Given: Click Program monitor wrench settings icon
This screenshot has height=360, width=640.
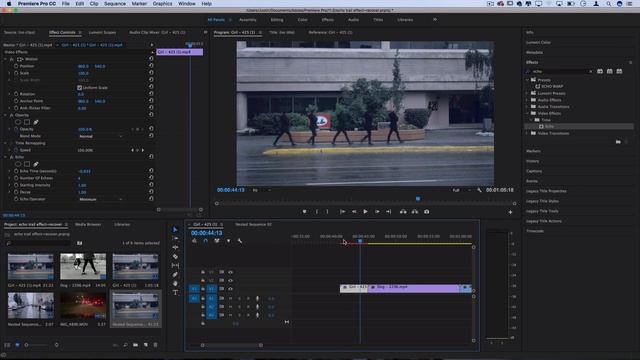Looking at the screenshot, I should (479, 190).
